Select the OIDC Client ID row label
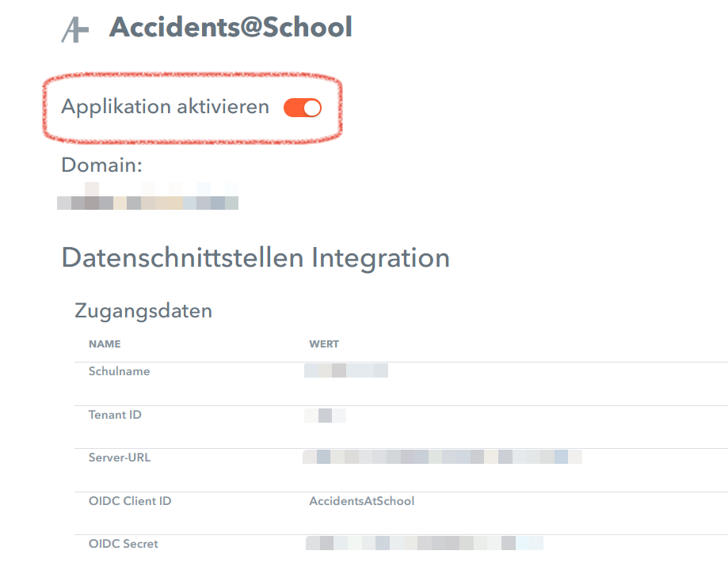The height and width of the screenshot is (581, 728). pos(130,501)
